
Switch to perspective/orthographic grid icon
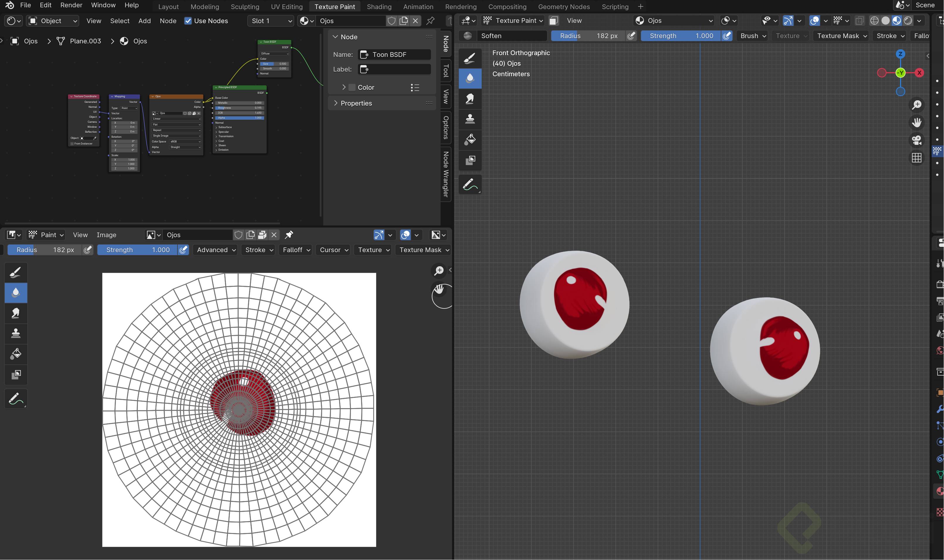916,158
